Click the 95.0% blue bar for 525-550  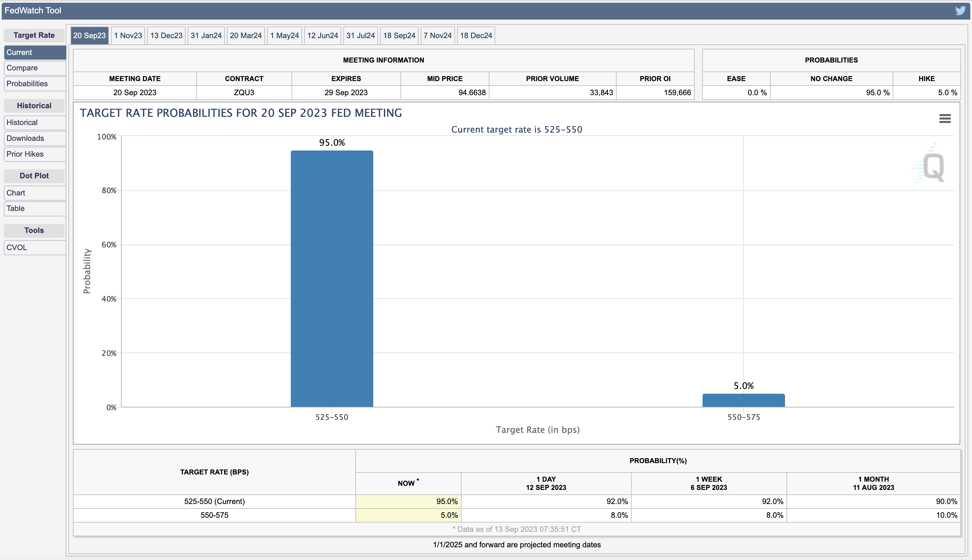pos(332,279)
